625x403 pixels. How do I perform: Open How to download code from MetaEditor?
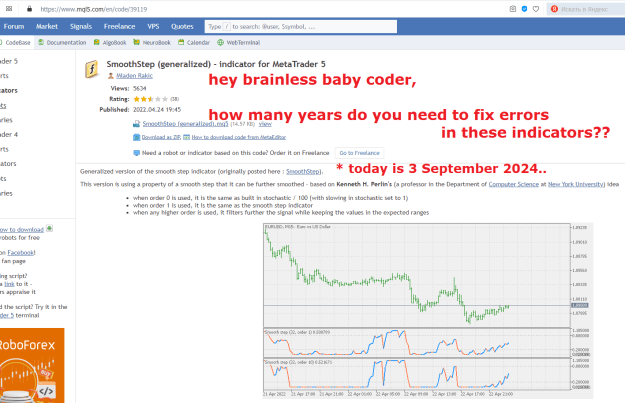pyautogui.click(x=239, y=137)
